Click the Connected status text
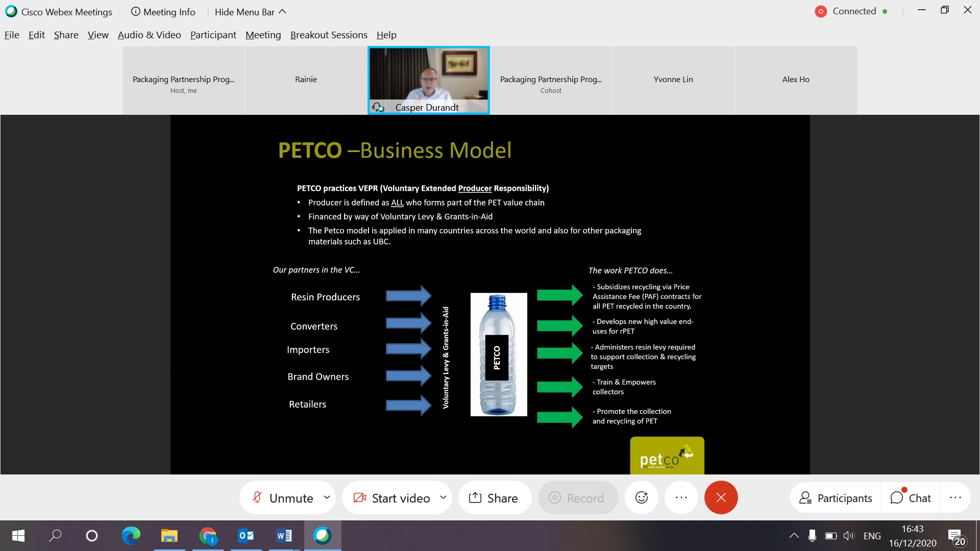The width and height of the screenshot is (980, 551). 854,11
